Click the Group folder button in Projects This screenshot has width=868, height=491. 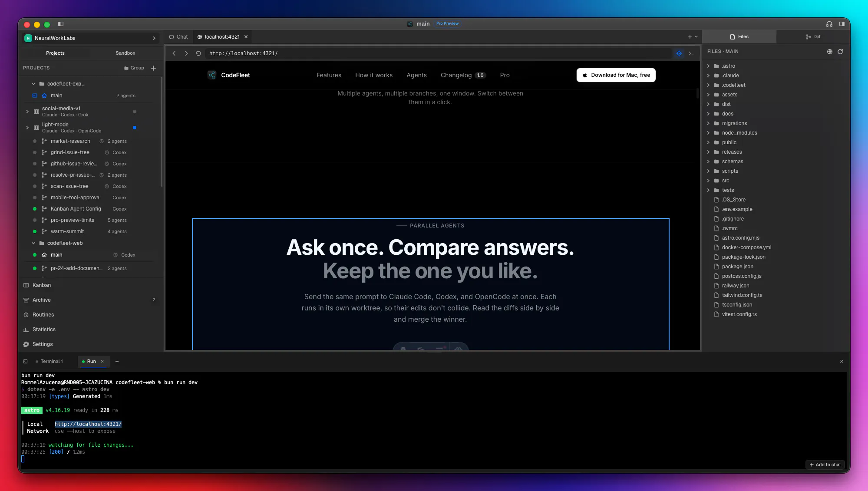pyautogui.click(x=134, y=68)
